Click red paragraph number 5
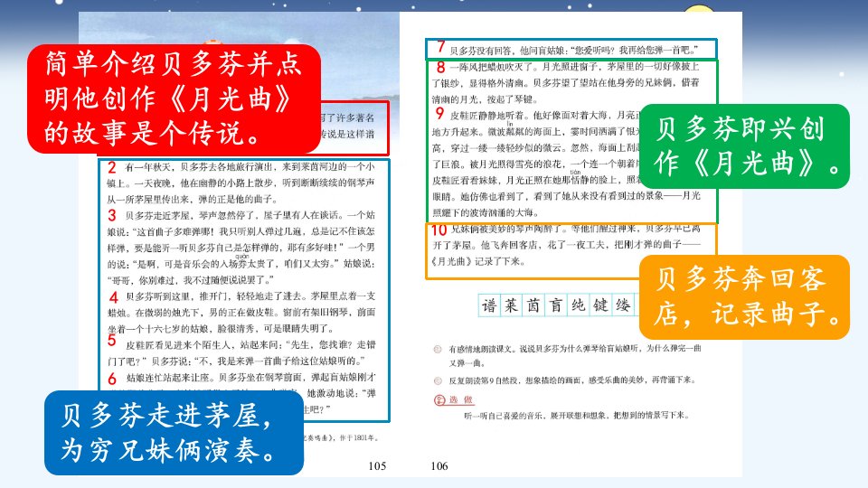868x488 pixels. tap(112, 341)
